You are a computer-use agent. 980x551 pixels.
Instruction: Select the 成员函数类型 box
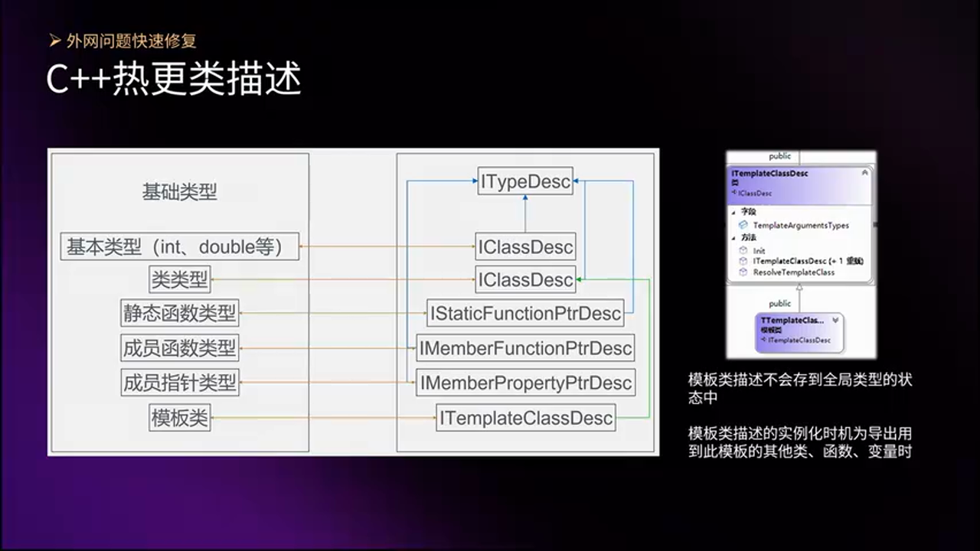coord(179,347)
